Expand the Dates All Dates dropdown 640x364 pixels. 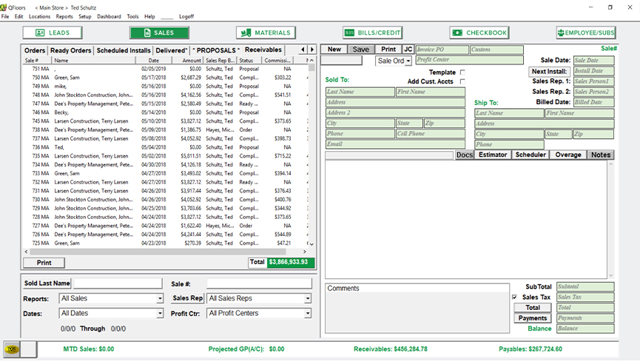pyautogui.click(x=160, y=314)
